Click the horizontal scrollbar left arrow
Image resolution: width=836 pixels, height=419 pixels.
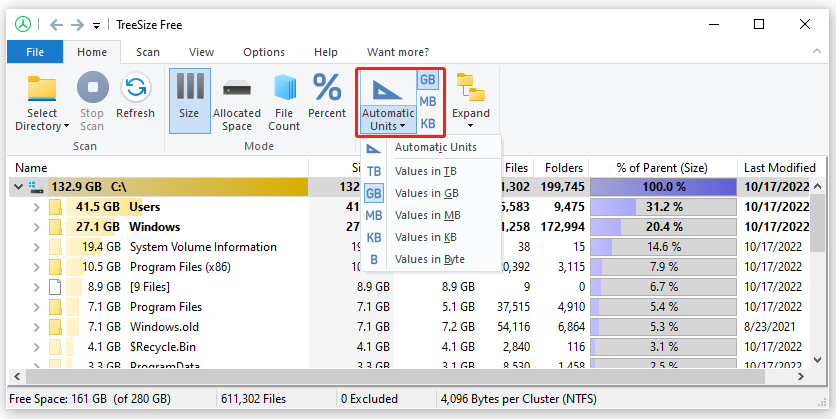(x=17, y=376)
